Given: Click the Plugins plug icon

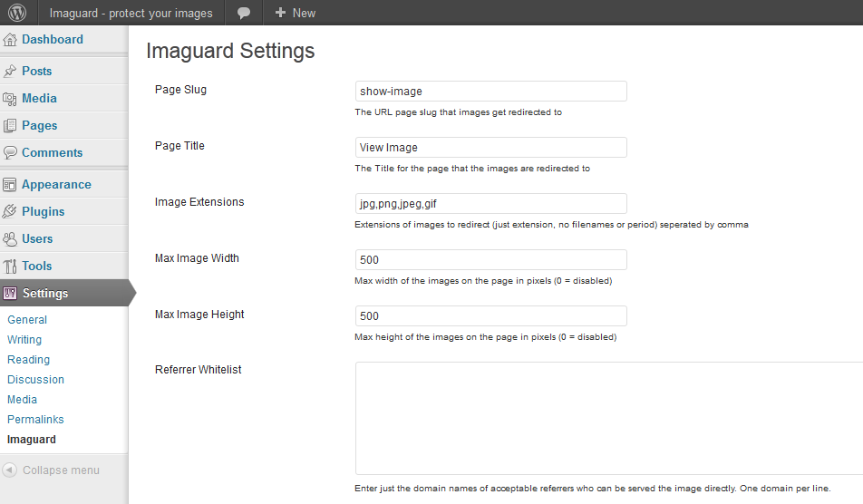Looking at the screenshot, I should click(x=10, y=211).
